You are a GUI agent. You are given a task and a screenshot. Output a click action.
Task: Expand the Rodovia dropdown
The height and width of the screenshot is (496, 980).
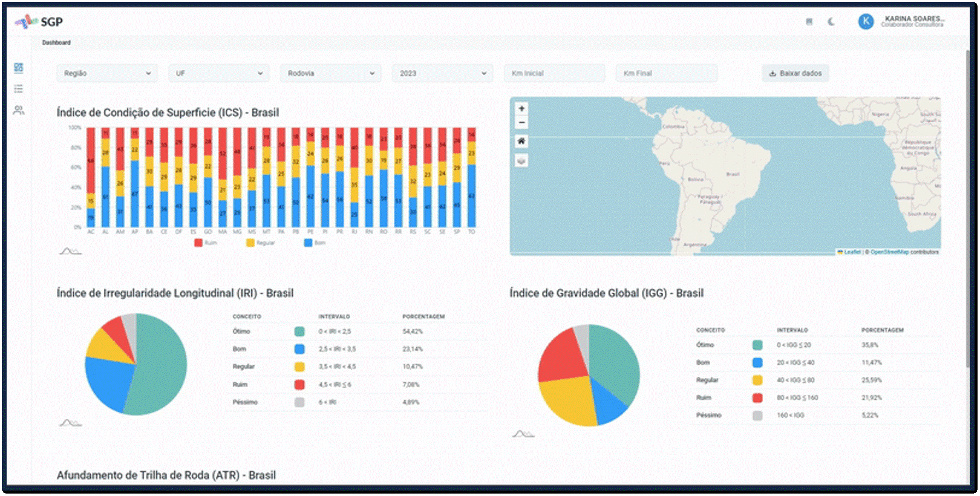[x=331, y=73]
